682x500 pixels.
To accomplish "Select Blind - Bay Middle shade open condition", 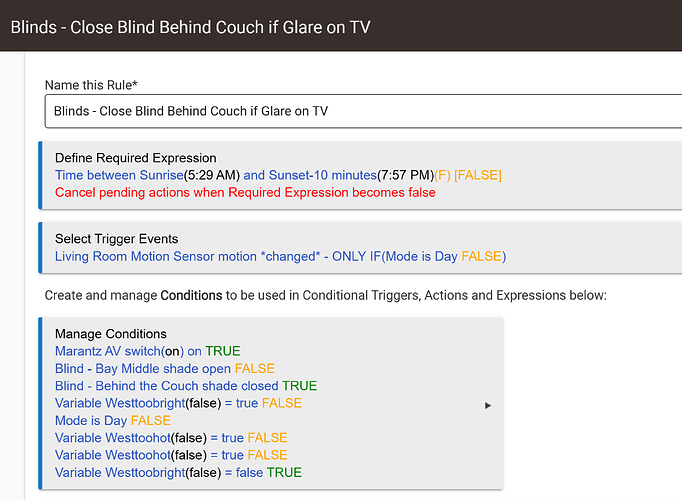I will [x=165, y=369].
